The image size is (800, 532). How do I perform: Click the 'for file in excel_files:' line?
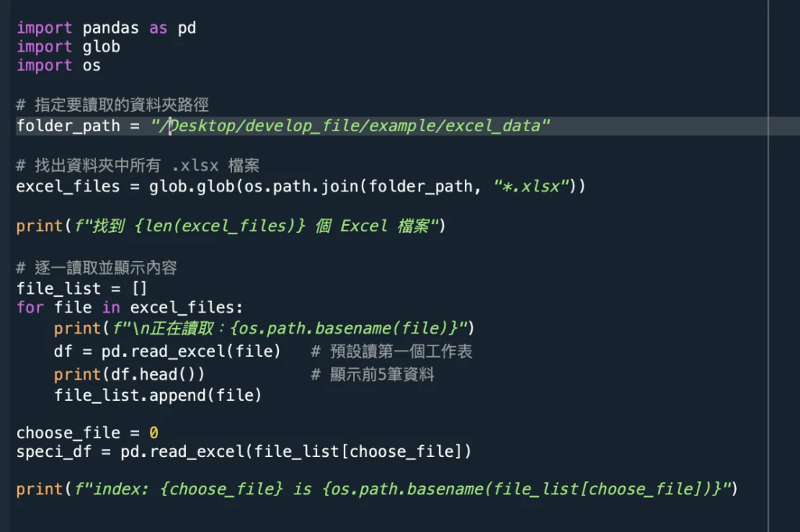[130, 307]
